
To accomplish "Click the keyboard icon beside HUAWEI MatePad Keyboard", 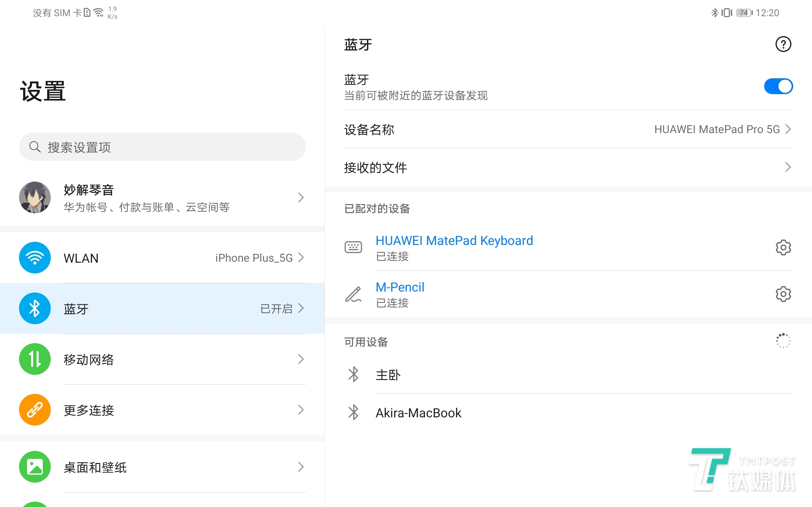I will (353, 247).
